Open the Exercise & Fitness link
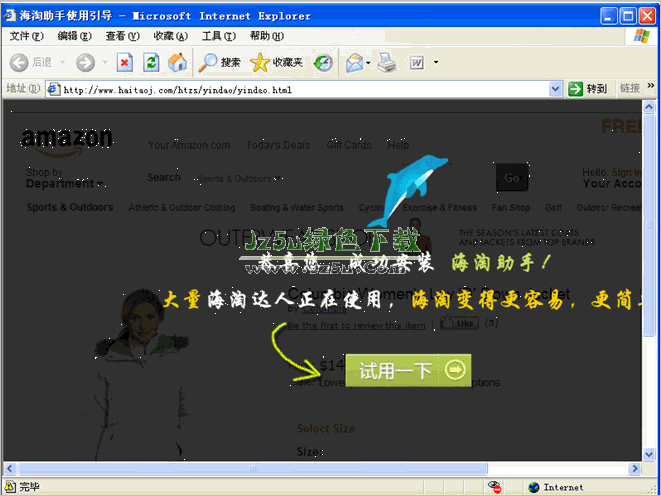661x496 pixels. [439, 208]
